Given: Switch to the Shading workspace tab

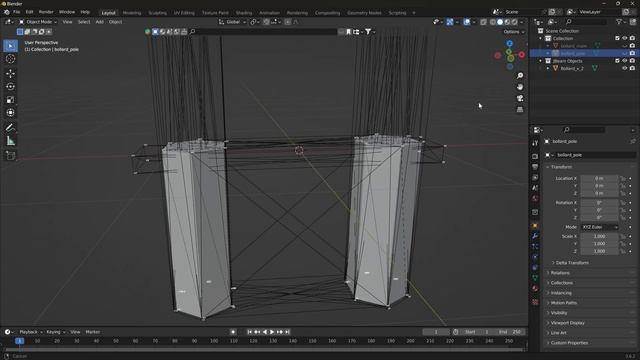Looking at the screenshot, I should point(244,13).
